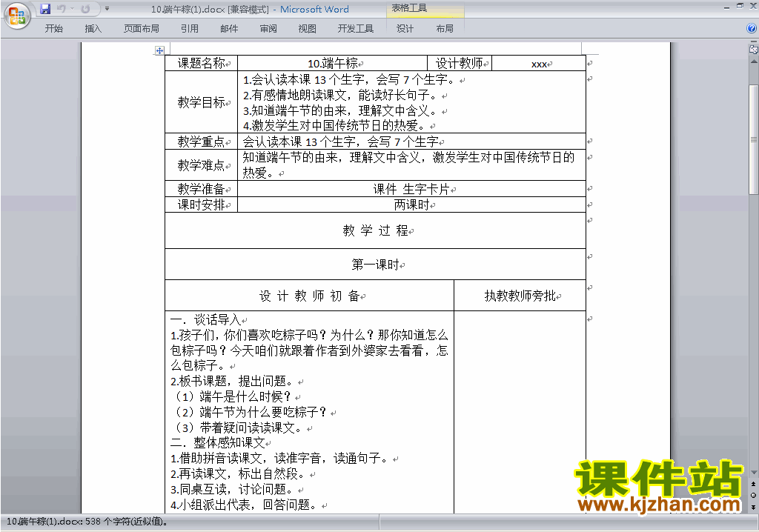Open the table tools 设计 tab

(x=405, y=29)
